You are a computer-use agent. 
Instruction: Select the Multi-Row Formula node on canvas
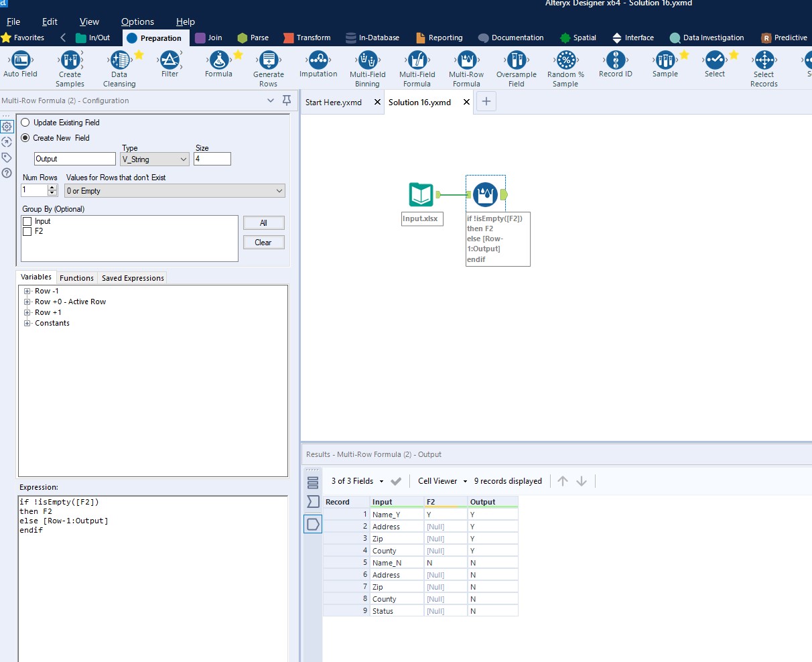click(485, 195)
